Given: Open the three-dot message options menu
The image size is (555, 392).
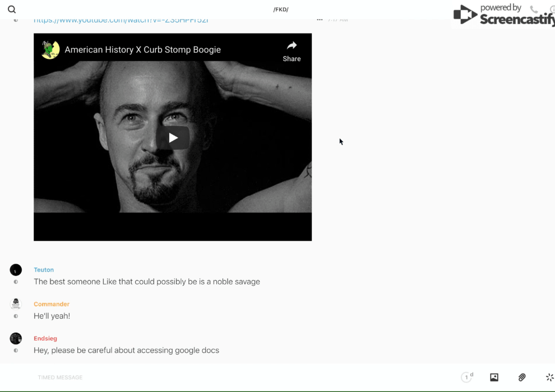Looking at the screenshot, I should click(320, 20).
